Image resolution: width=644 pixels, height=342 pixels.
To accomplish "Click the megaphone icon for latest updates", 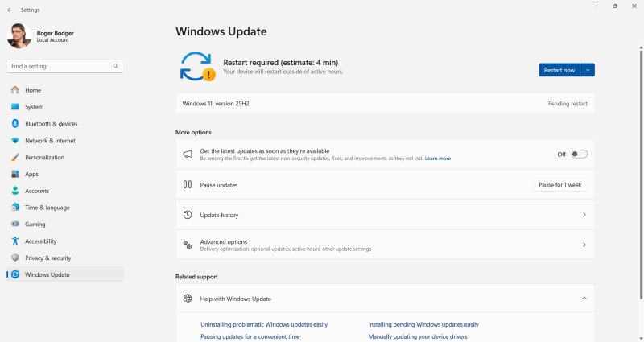I will pyautogui.click(x=188, y=154).
